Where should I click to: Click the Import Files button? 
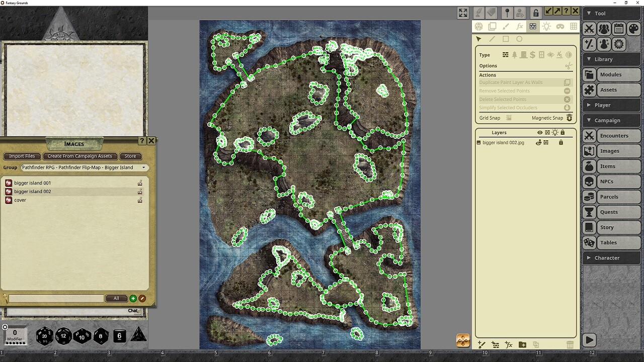[22, 156]
